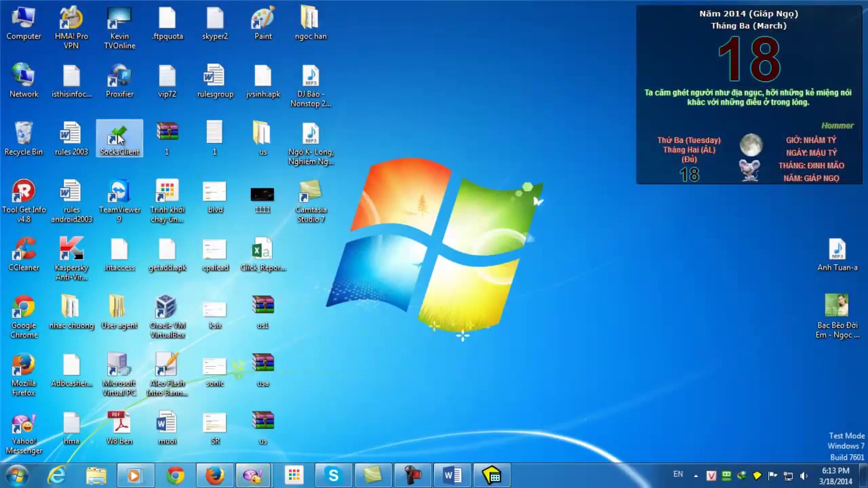
Task: Switch to Yahoo Messenger taskbar button
Action: click(254, 476)
